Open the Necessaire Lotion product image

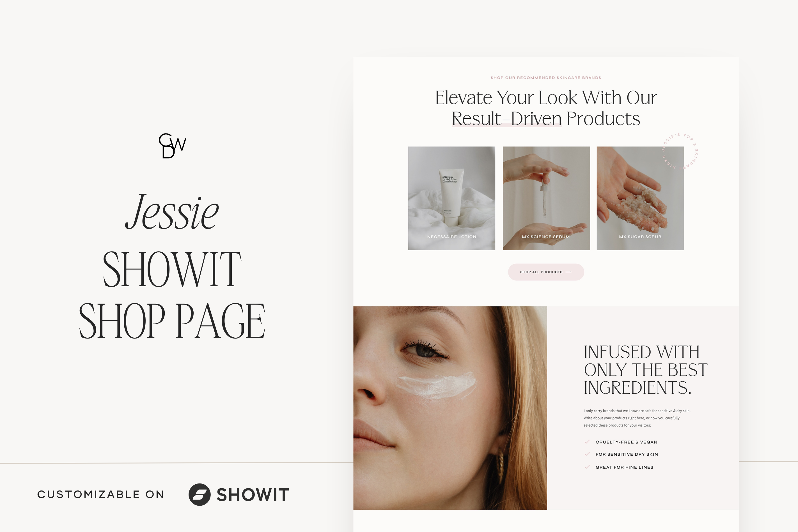451,198
